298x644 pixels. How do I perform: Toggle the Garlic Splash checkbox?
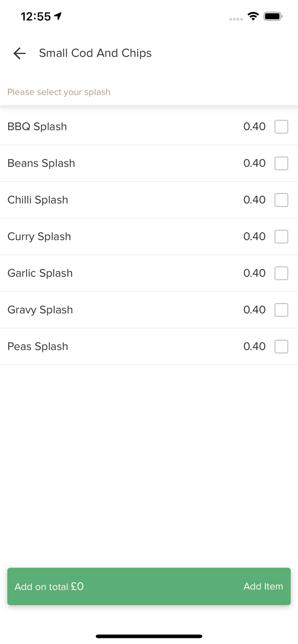(281, 273)
